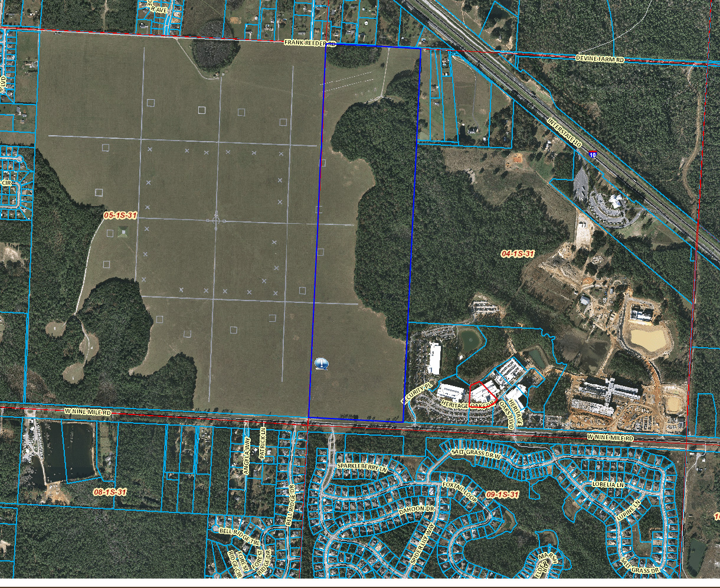Click the Security Pl street label
This screenshot has width=720, height=588.
(417, 392)
